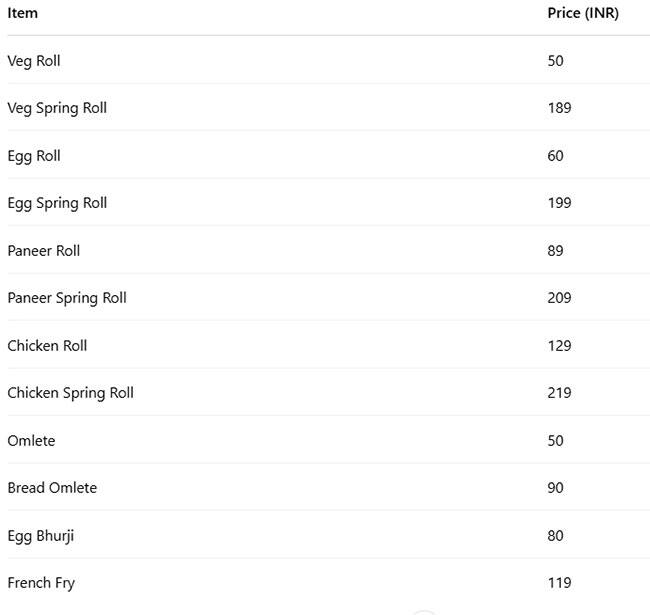Screen dimensions: 650x615
Task: Select the 119 French Fry price
Action: tap(559, 583)
